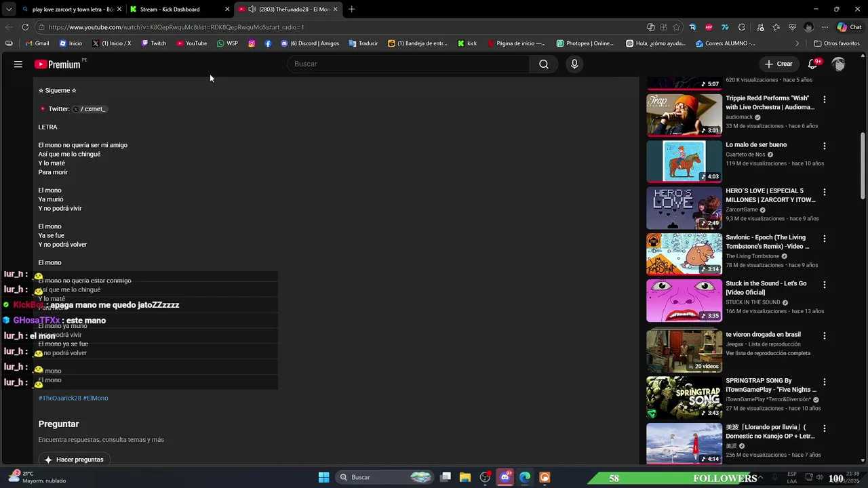Open the Copilot Chat button
Image resolution: width=868 pixels, height=488 pixels.
point(849,27)
